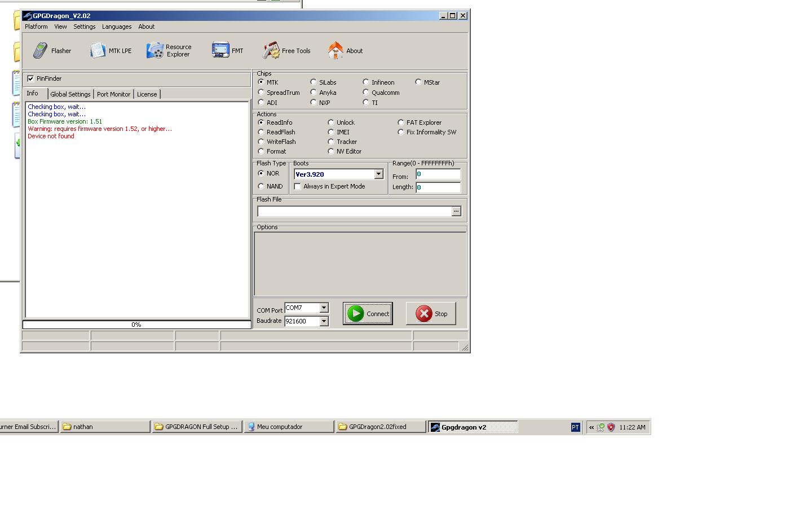
Task: Select Qualcomm chip radio button
Action: point(366,93)
